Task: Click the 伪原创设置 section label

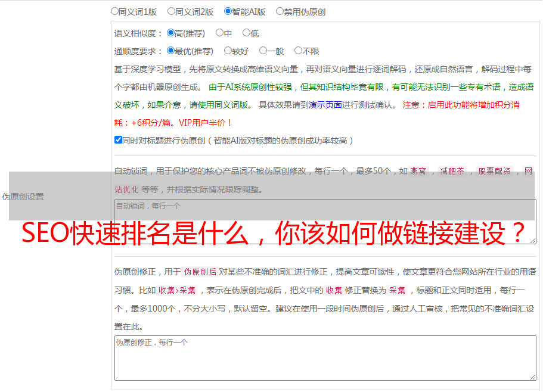Action: point(23,197)
